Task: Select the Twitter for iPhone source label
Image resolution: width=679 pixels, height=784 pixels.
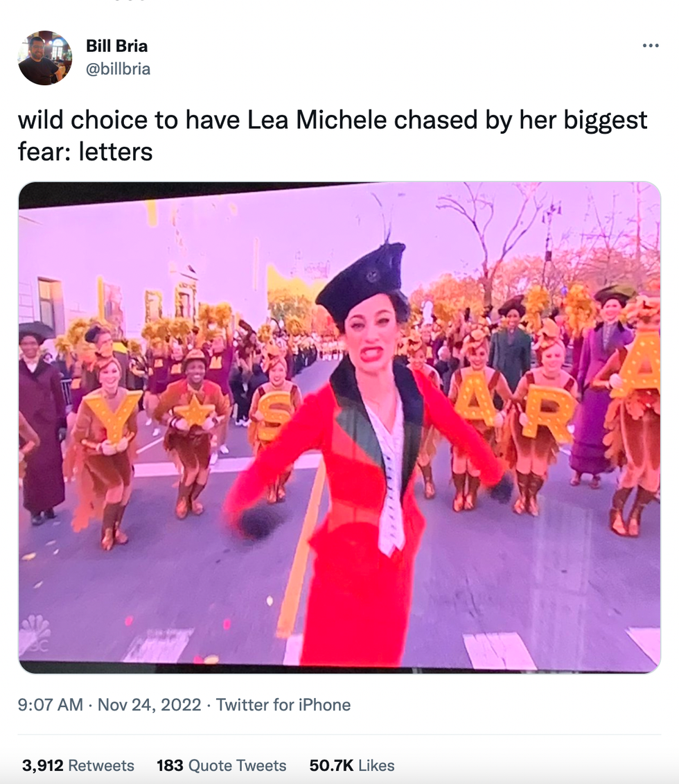Action: point(283,705)
